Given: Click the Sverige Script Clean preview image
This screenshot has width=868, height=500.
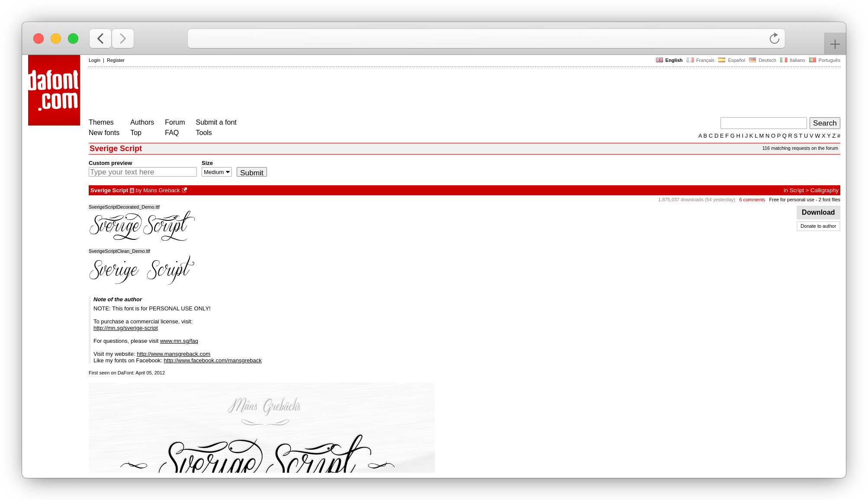Looking at the screenshot, I should (142, 270).
